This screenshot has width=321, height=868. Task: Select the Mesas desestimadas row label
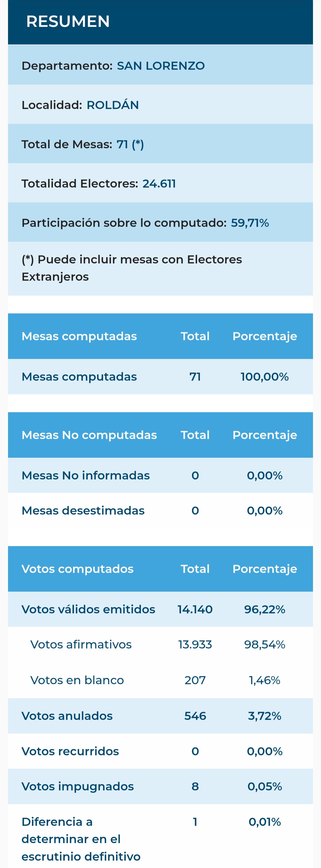(83, 510)
